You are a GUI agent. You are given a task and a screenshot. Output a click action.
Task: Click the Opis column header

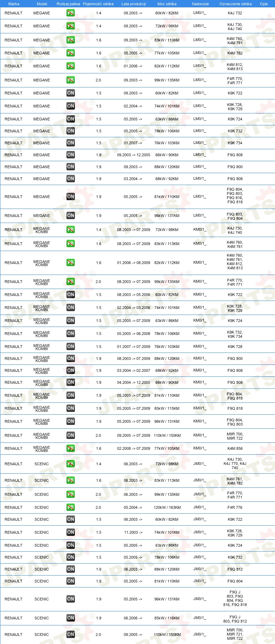264,4
